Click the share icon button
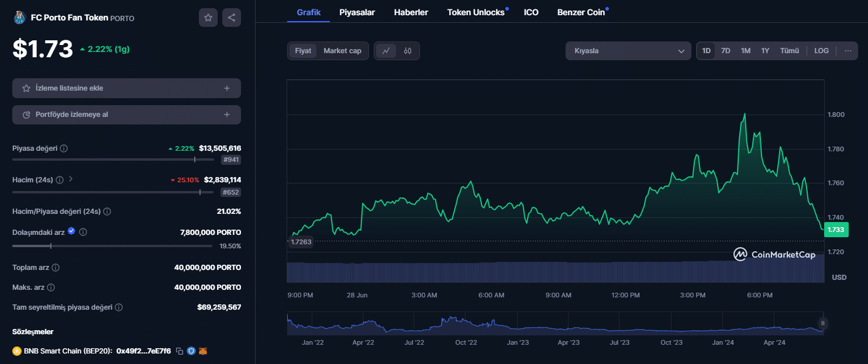Viewport: 868px width, 364px height. pyautogui.click(x=232, y=18)
